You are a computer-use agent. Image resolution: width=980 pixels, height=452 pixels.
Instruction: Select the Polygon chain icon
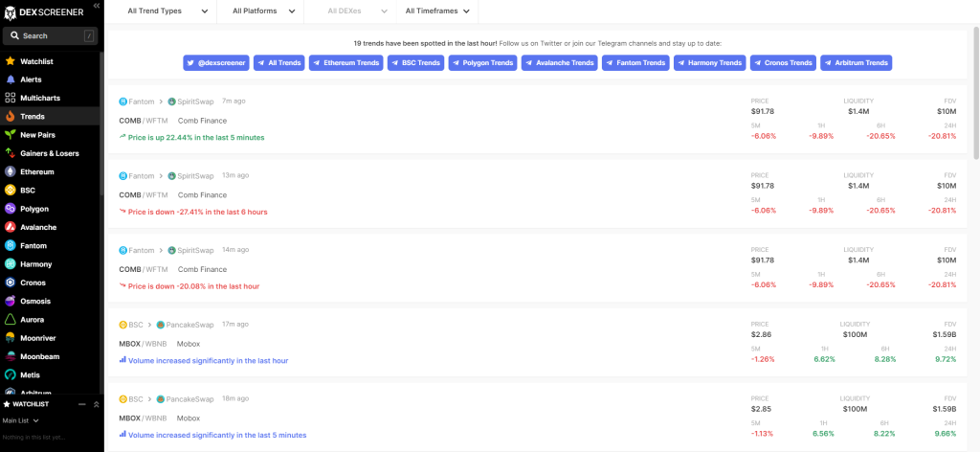[x=10, y=209]
